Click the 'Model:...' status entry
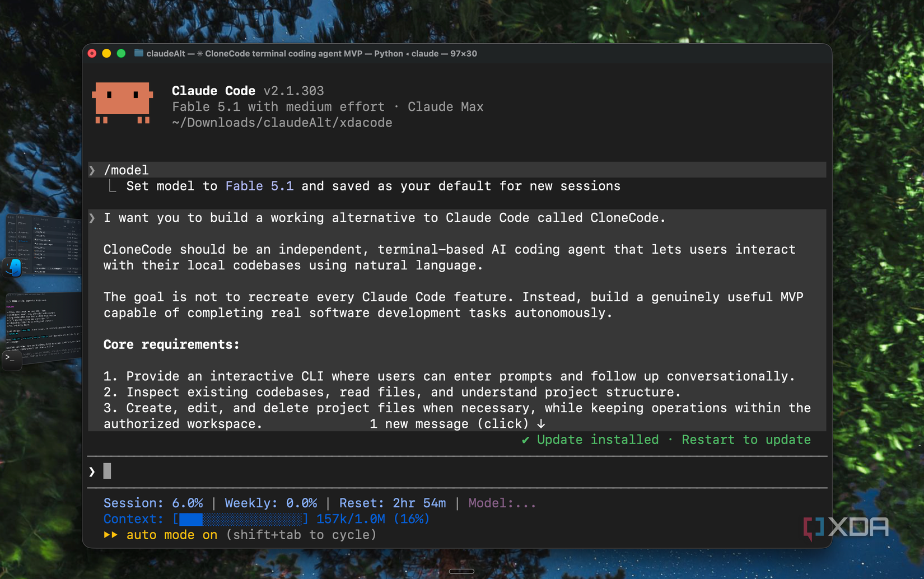The height and width of the screenshot is (579, 924). pyautogui.click(x=502, y=503)
